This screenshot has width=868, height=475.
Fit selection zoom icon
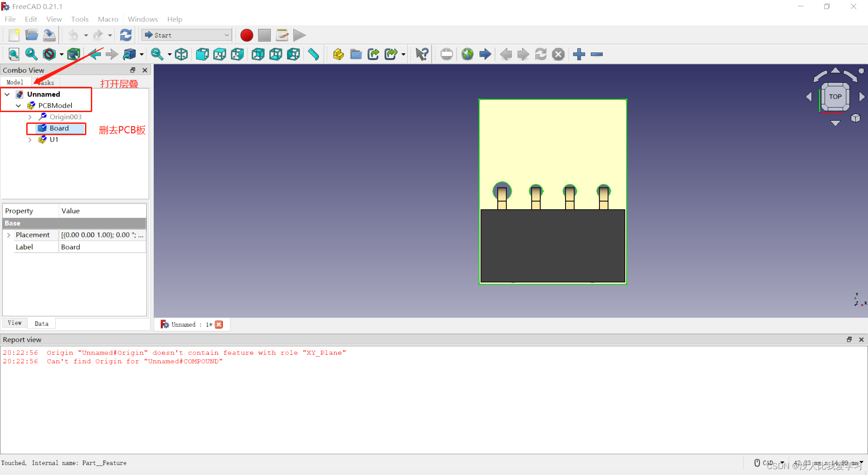tap(31, 54)
